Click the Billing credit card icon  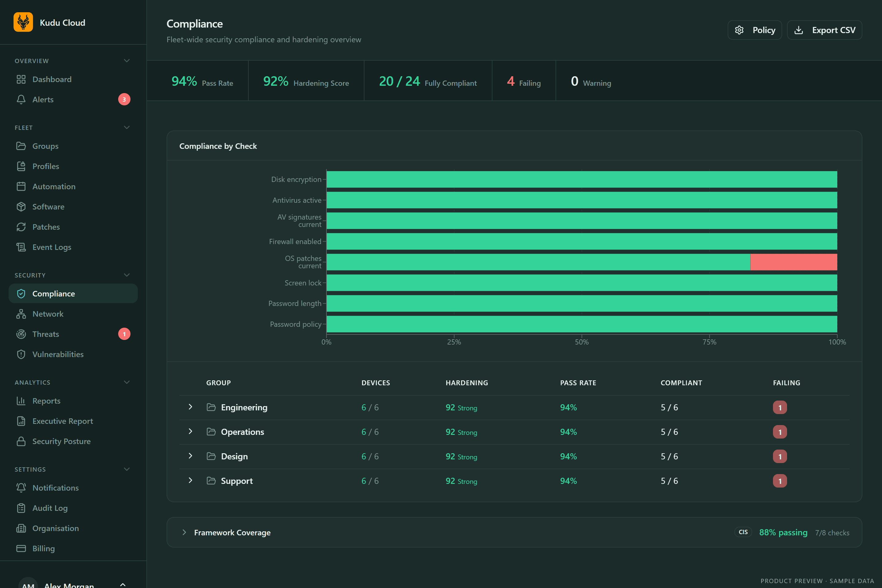(21, 548)
